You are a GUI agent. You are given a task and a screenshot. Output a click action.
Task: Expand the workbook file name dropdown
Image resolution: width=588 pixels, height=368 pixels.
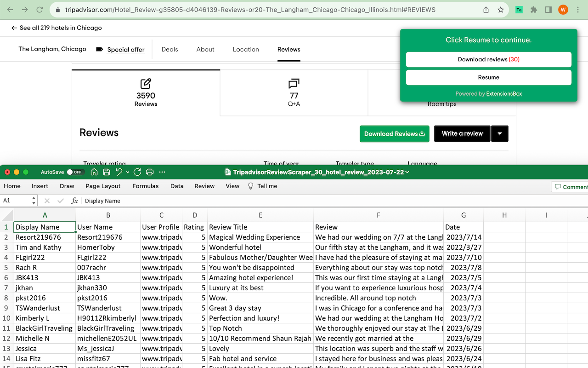(407, 172)
